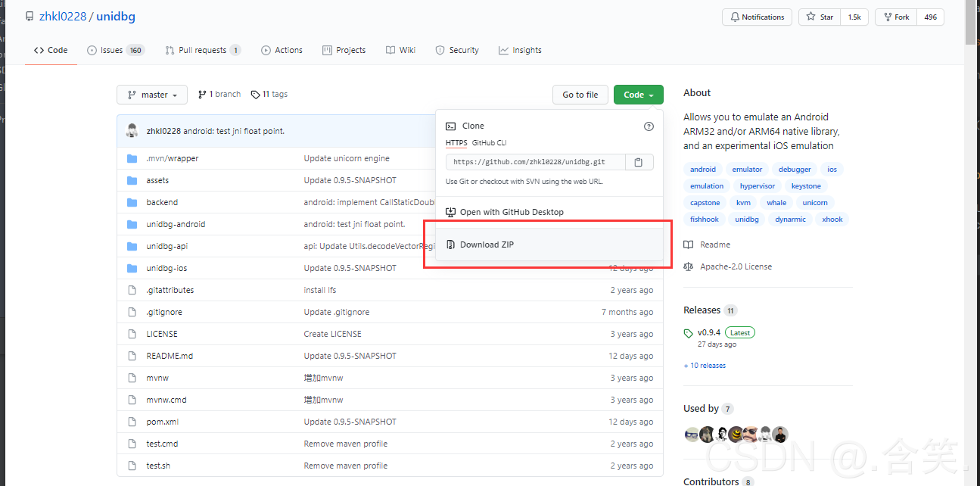980x486 pixels.
Task: Click the debugger topic tag
Action: point(795,170)
